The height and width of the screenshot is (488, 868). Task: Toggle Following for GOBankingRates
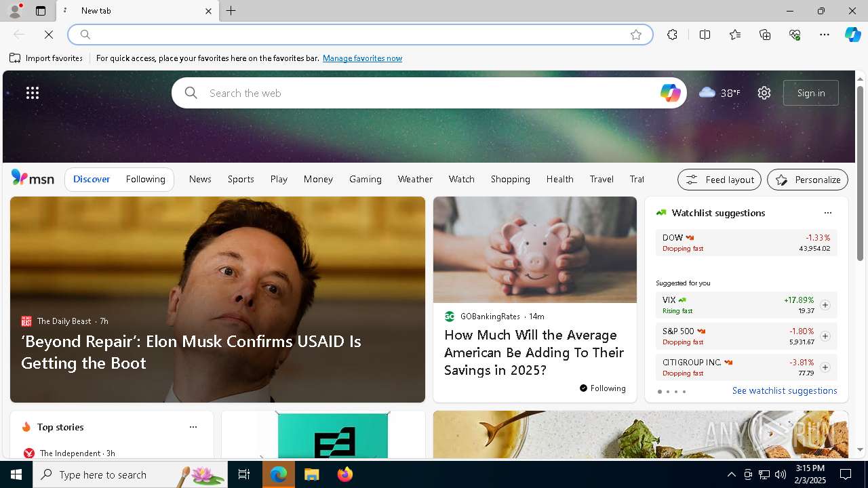click(x=602, y=388)
